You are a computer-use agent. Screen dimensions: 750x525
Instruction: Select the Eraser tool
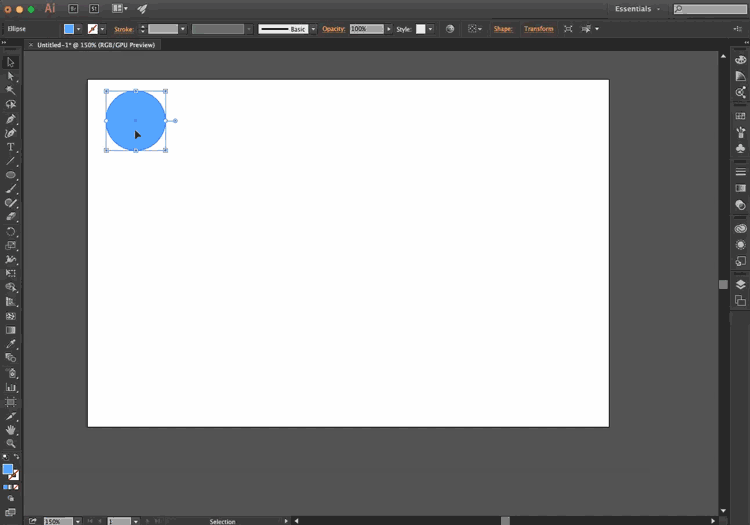click(11, 217)
